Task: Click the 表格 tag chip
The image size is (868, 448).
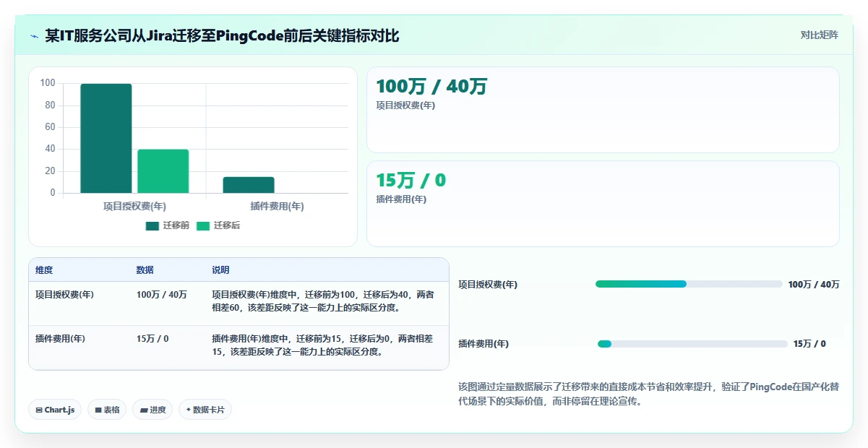Action: click(107, 410)
